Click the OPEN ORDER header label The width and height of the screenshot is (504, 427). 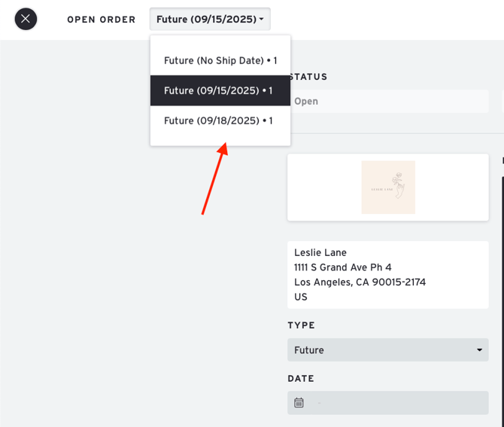coord(102,20)
